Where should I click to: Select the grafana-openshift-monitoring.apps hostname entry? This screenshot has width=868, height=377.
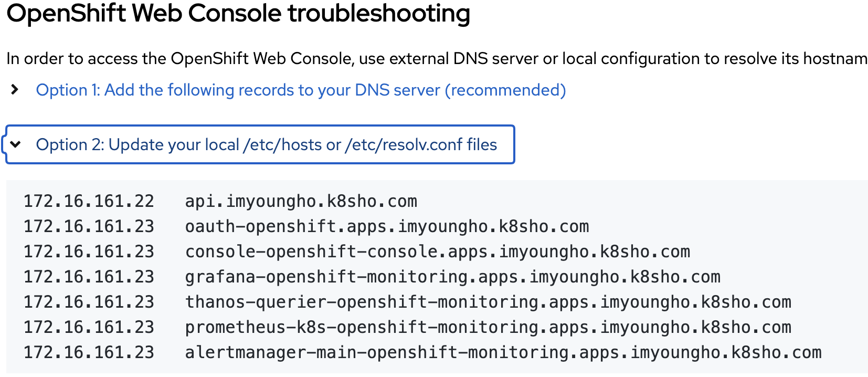tap(452, 277)
